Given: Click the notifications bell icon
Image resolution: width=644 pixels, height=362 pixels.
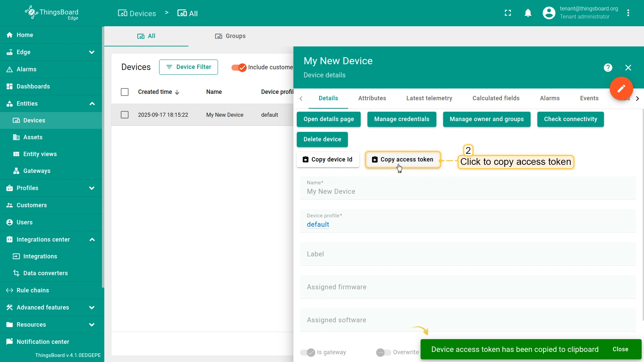Looking at the screenshot, I should pos(528,13).
